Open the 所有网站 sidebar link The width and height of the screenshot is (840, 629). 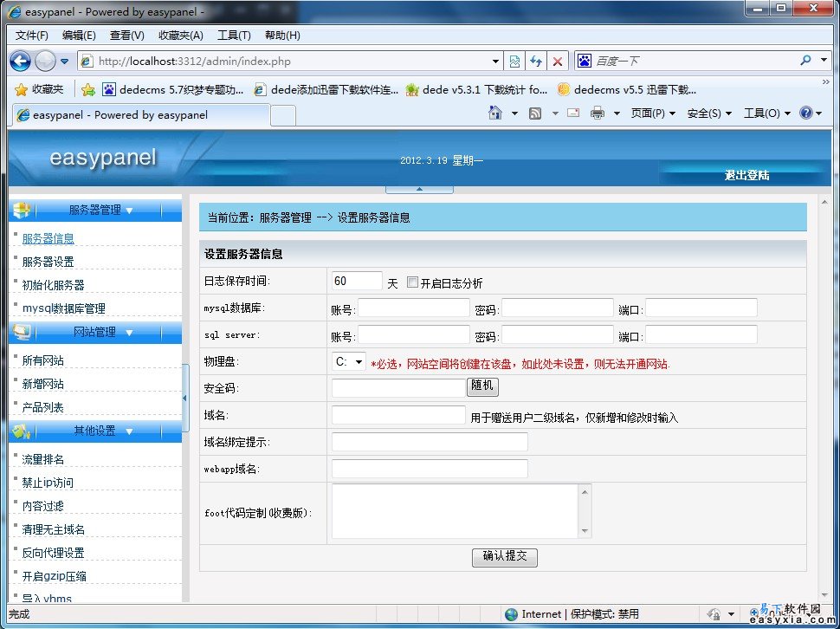42,360
